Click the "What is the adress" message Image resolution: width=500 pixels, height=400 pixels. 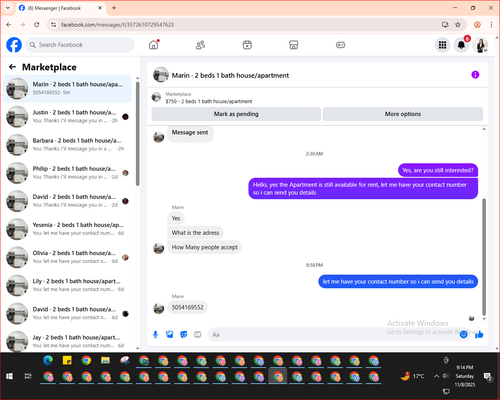point(195,233)
